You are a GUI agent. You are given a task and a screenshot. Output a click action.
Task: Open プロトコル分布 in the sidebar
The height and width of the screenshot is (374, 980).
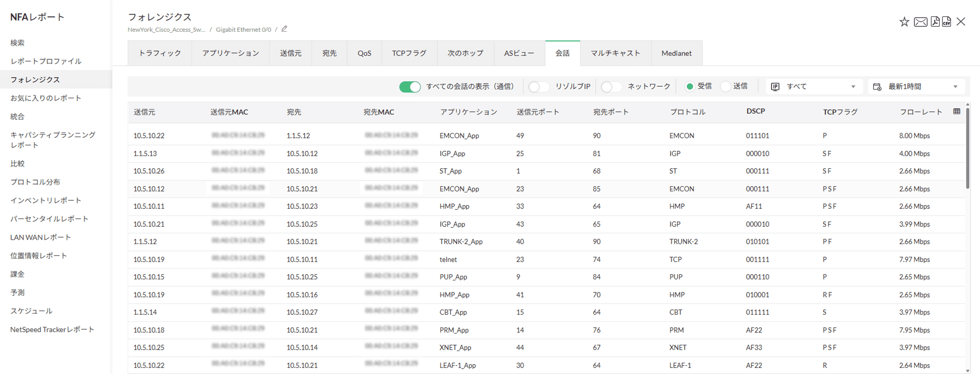click(x=35, y=182)
